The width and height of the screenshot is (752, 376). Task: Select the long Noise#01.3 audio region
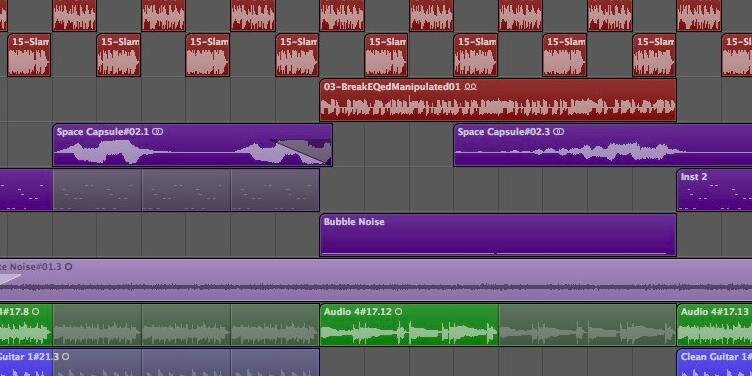click(x=376, y=280)
